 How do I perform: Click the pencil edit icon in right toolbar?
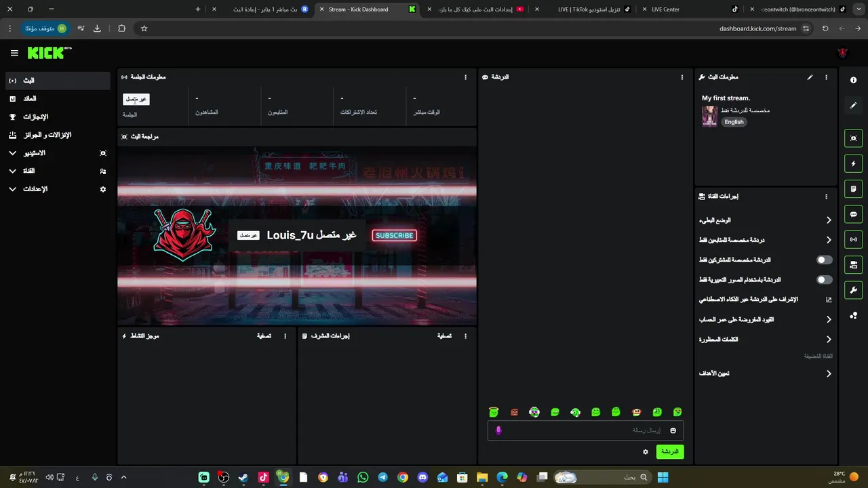click(x=853, y=105)
